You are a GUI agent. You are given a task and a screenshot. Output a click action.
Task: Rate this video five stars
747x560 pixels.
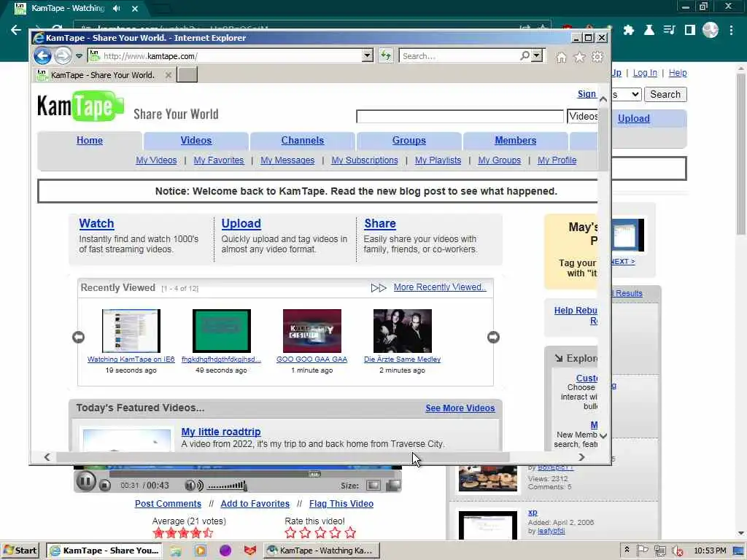(350, 532)
